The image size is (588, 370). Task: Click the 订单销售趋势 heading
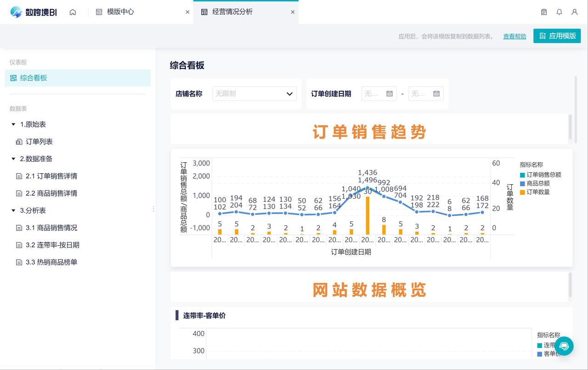pyautogui.click(x=369, y=132)
